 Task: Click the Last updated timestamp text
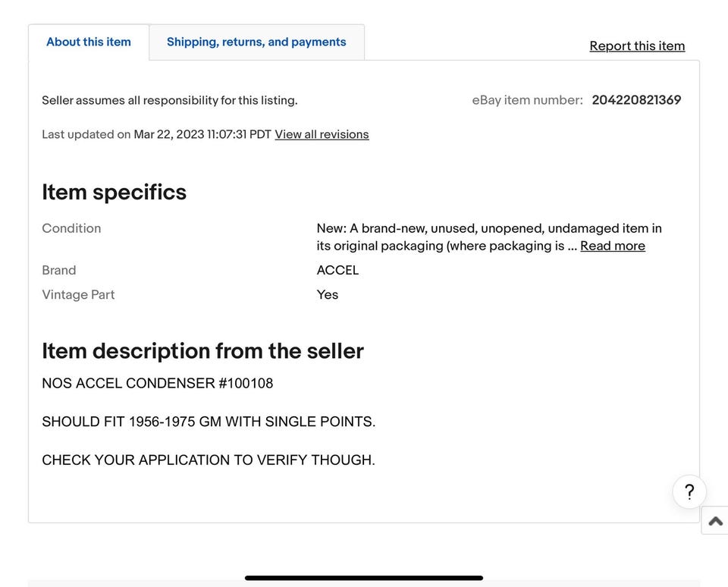tap(156, 135)
